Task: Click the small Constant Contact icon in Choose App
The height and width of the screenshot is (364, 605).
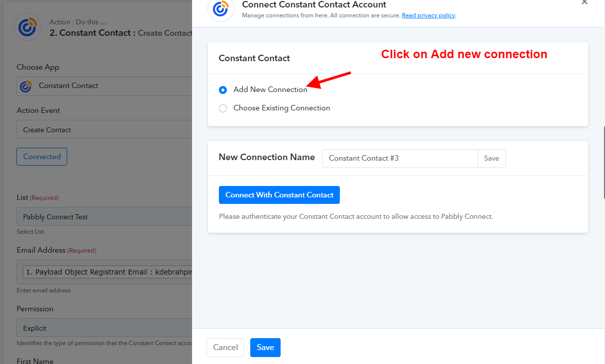Action: click(x=26, y=86)
